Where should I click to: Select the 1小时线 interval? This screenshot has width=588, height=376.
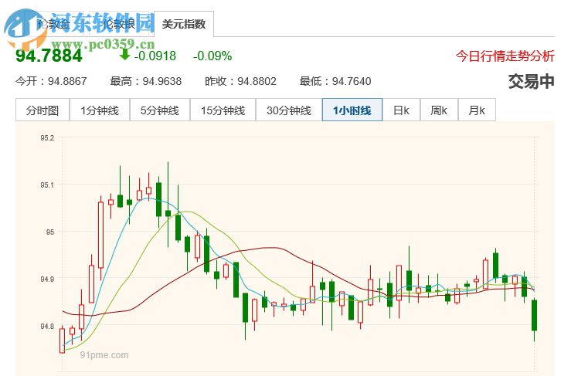tap(352, 110)
